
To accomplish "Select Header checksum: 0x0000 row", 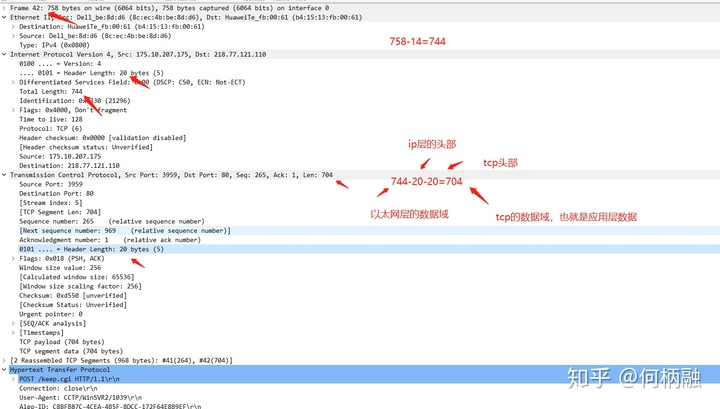I will coord(102,138).
